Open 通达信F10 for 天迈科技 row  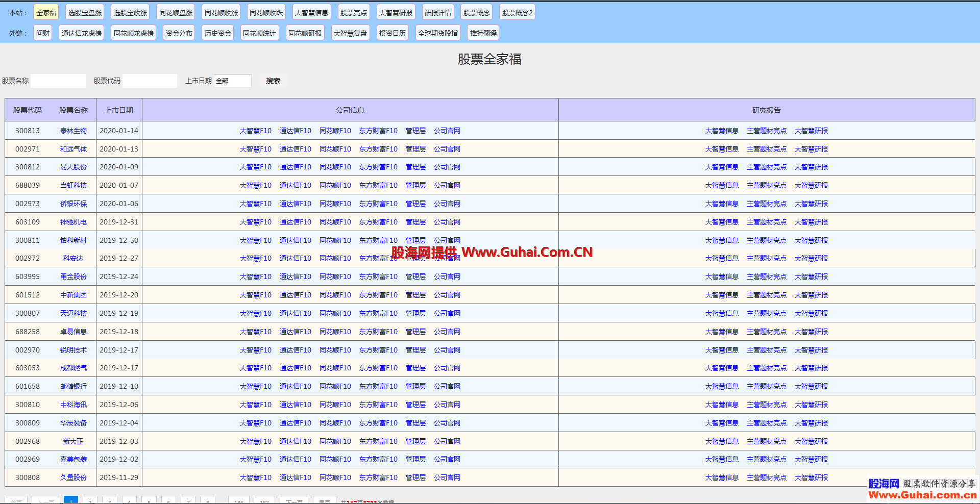tap(296, 313)
